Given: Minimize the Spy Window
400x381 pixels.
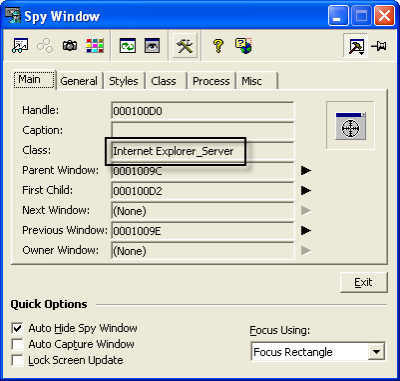Looking at the screenshot, I should (x=338, y=16).
